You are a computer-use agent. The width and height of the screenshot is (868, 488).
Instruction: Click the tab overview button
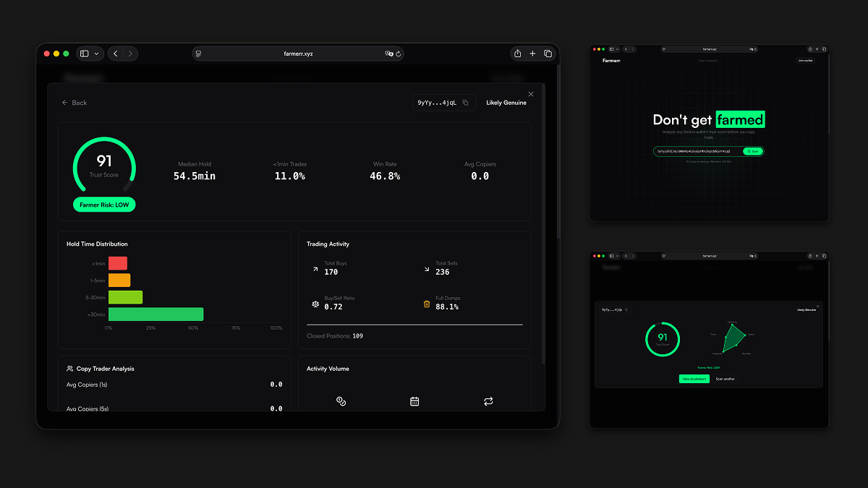click(x=548, y=53)
